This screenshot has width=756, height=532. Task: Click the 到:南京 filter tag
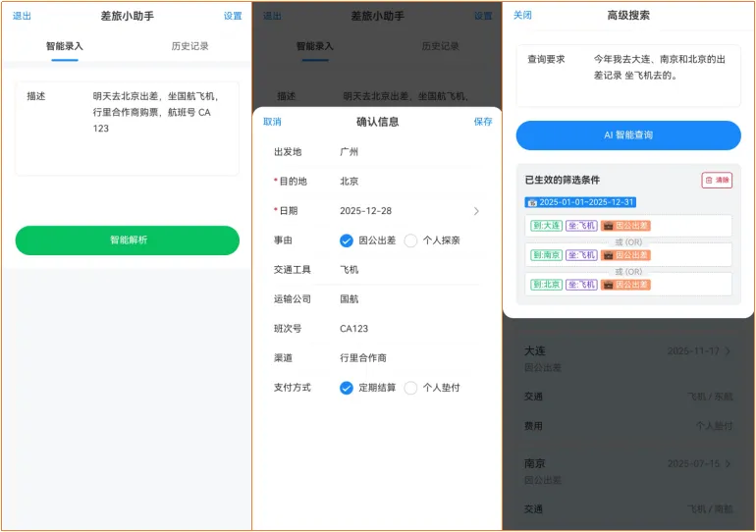click(546, 255)
